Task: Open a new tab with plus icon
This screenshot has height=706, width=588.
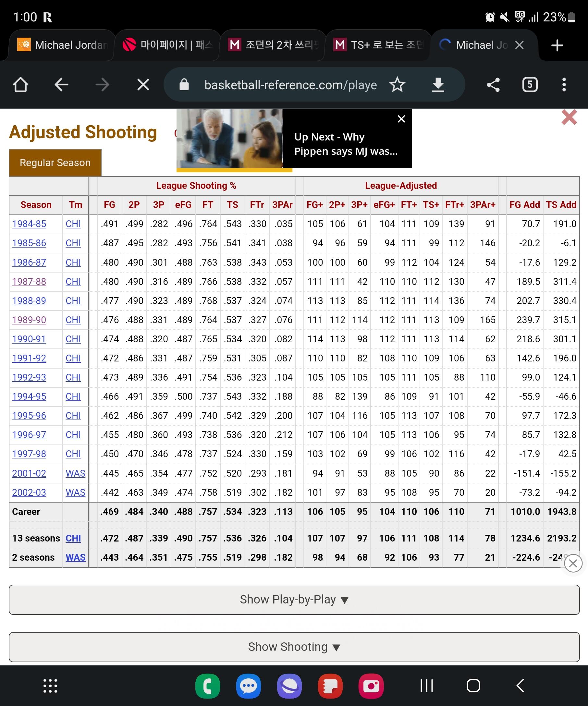Action: click(557, 45)
